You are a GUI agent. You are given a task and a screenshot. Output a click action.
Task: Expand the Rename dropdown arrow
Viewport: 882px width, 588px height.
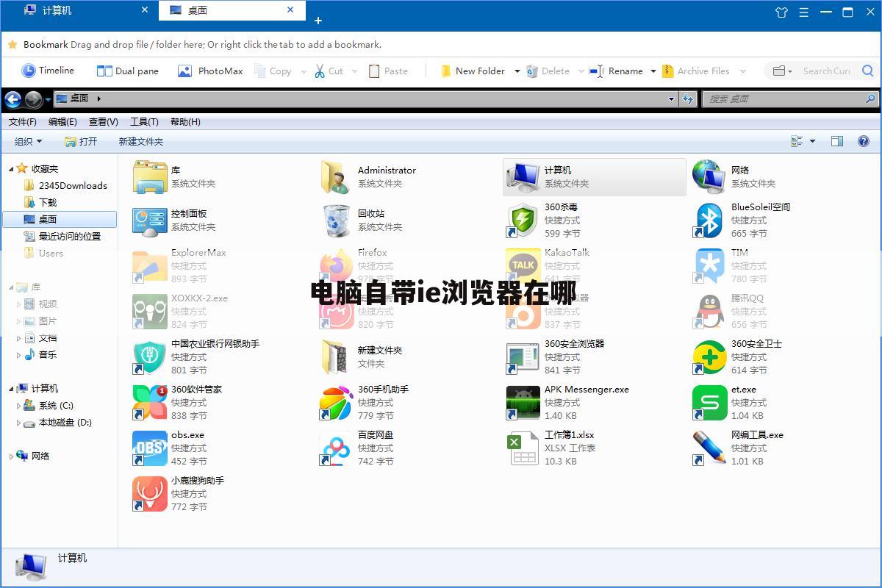pyautogui.click(x=653, y=71)
